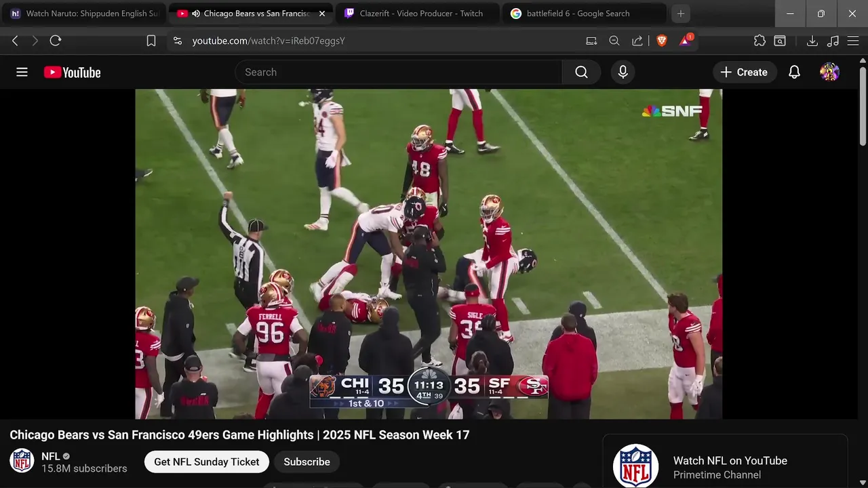Reload the current page
The image size is (868, 488).
pyautogui.click(x=56, y=41)
